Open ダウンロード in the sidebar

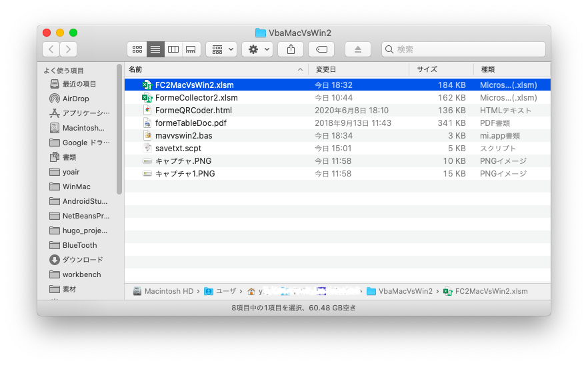pos(82,260)
